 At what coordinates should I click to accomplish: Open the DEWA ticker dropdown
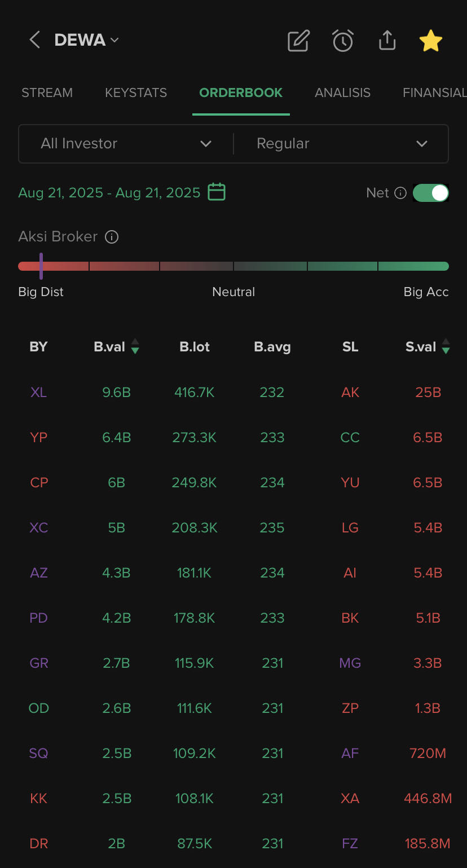pos(86,40)
